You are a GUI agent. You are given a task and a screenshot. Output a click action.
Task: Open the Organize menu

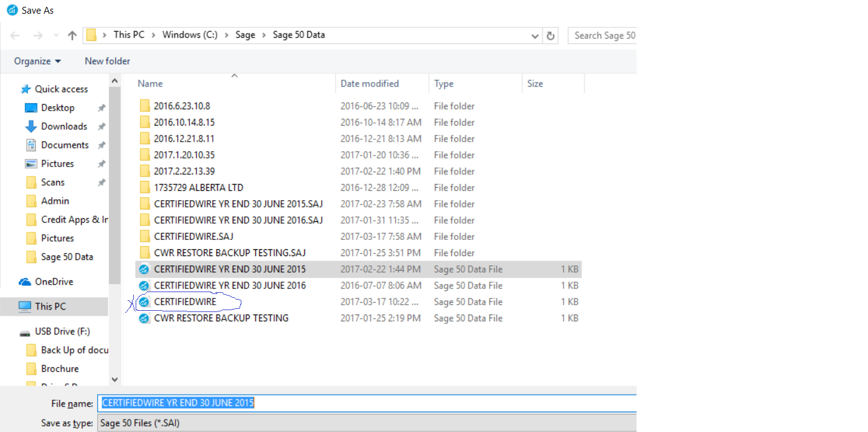coord(37,61)
